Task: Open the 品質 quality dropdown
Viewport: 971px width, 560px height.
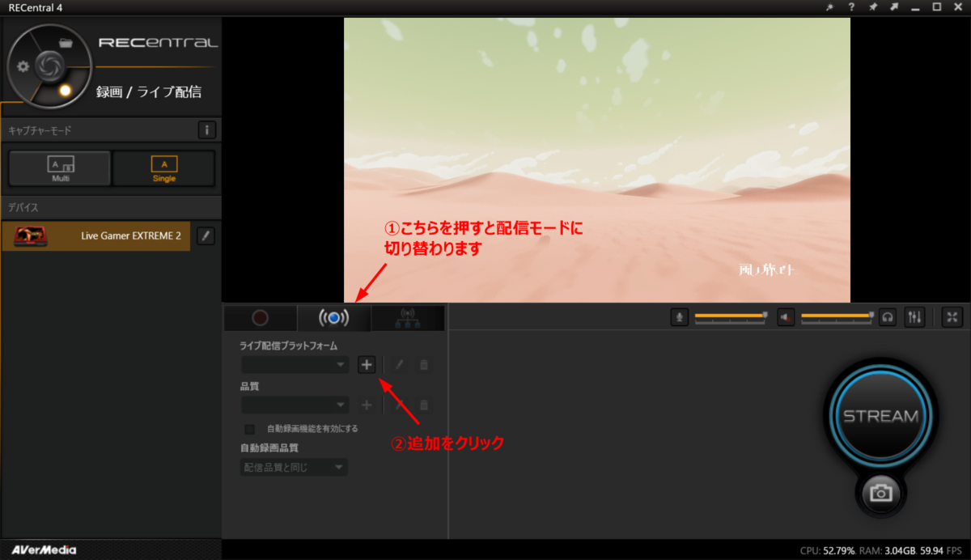Action: click(x=295, y=405)
